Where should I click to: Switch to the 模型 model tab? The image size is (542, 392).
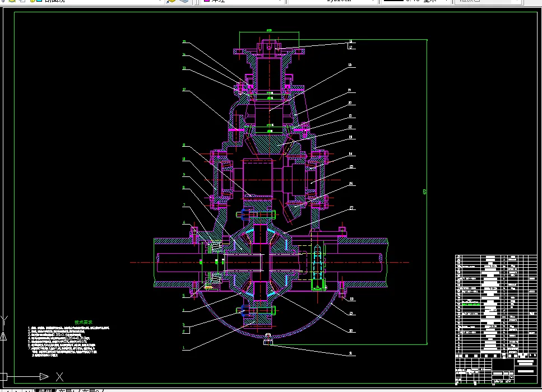(45, 391)
